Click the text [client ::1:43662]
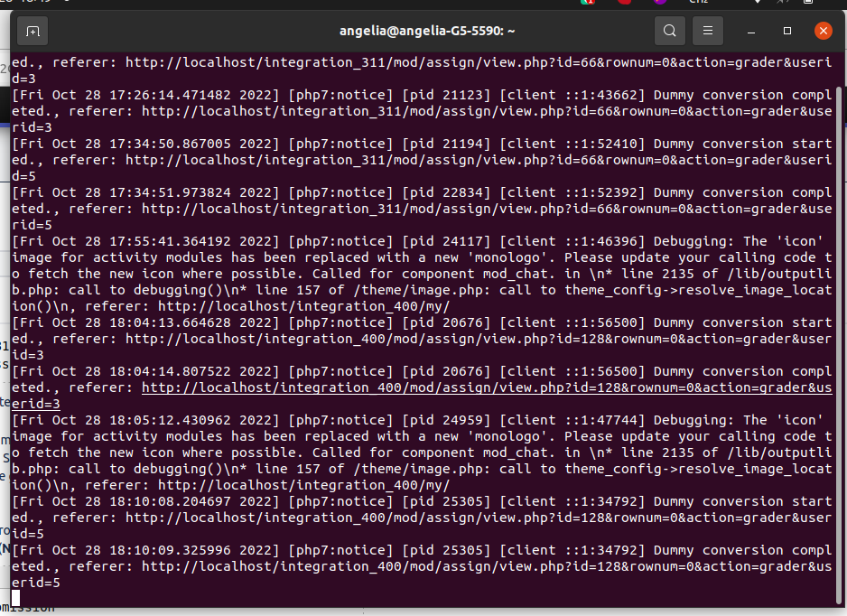847x616 pixels. coord(572,95)
